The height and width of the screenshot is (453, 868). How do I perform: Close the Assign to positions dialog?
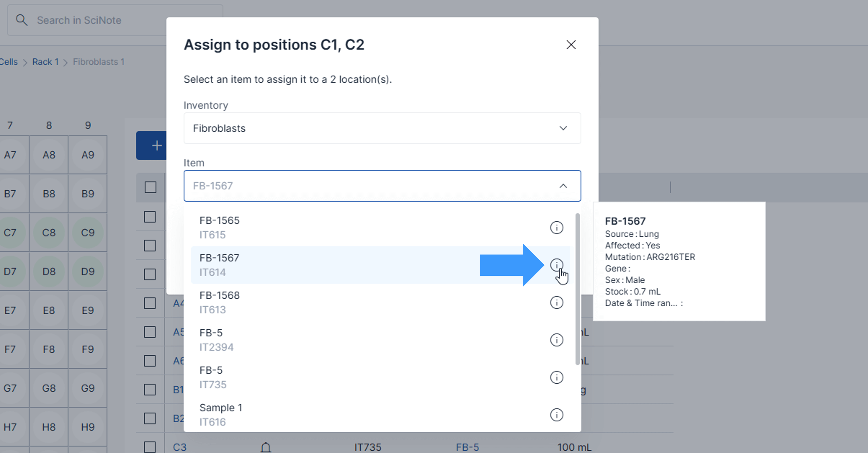tap(571, 45)
